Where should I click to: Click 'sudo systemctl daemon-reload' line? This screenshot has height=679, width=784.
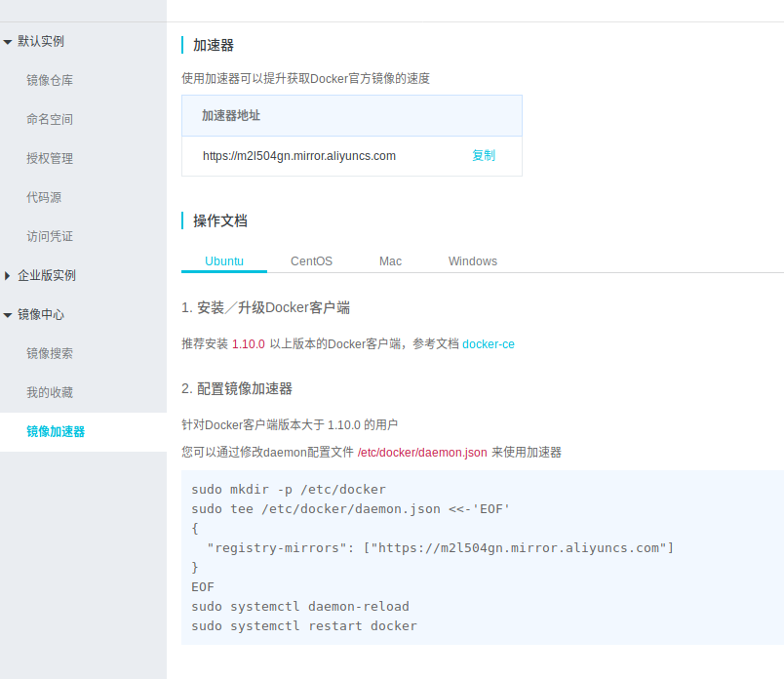(x=300, y=607)
